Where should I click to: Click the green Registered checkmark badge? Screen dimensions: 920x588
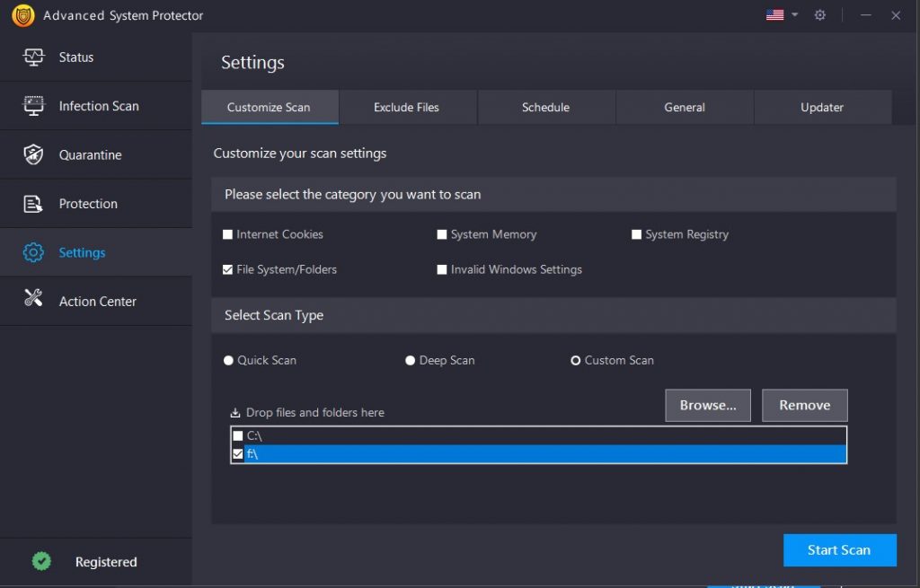(41, 560)
